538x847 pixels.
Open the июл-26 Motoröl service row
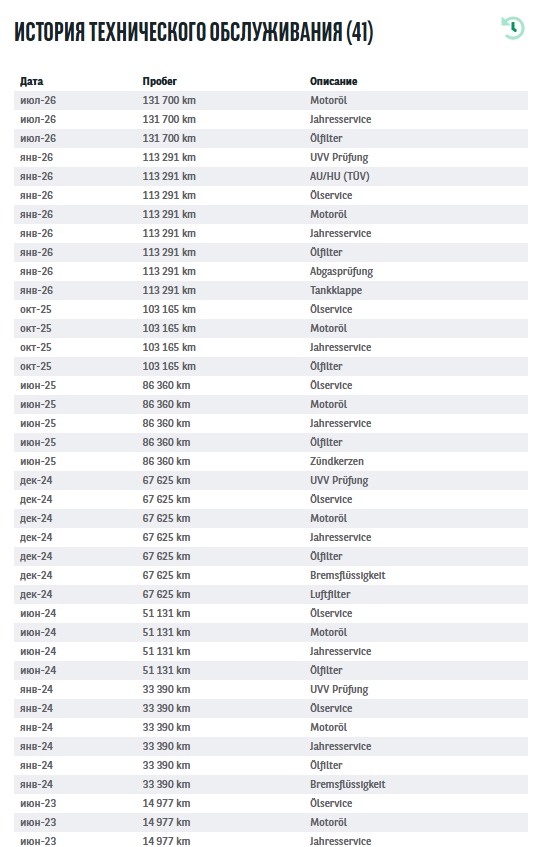pos(271,100)
